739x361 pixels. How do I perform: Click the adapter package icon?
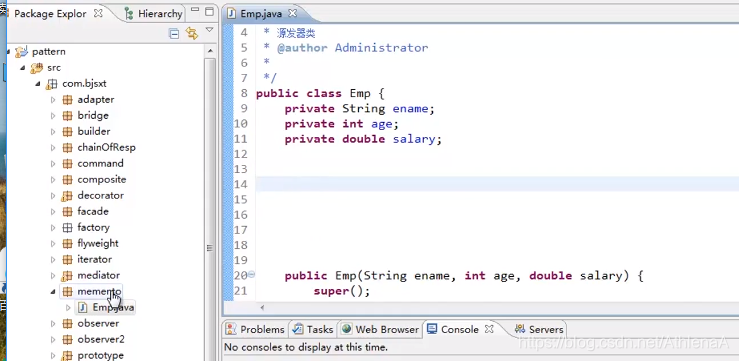point(67,100)
